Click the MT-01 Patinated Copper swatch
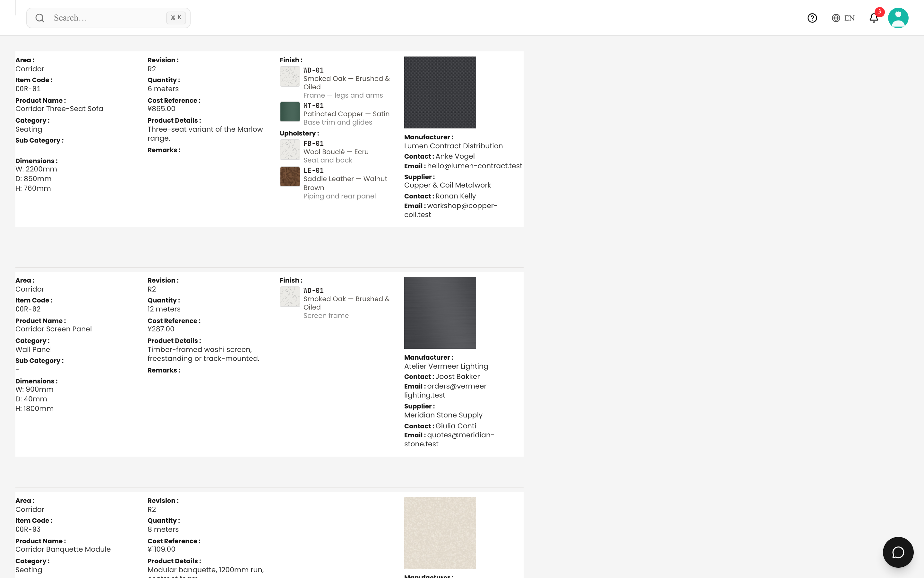This screenshot has height=578, width=924. click(290, 112)
